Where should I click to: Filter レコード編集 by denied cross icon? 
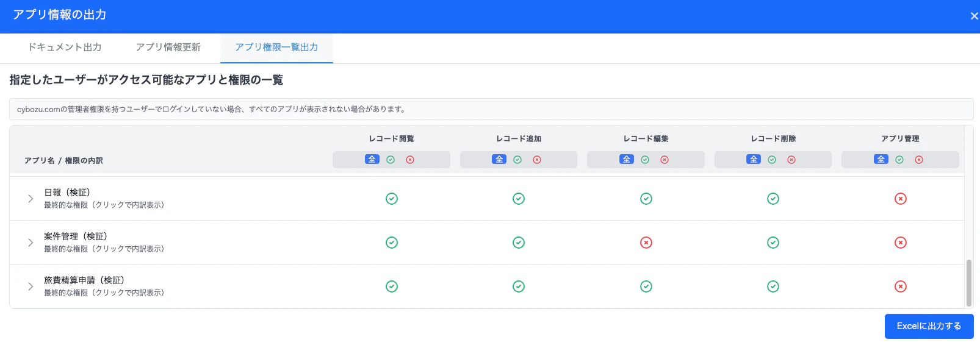click(x=665, y=160)
